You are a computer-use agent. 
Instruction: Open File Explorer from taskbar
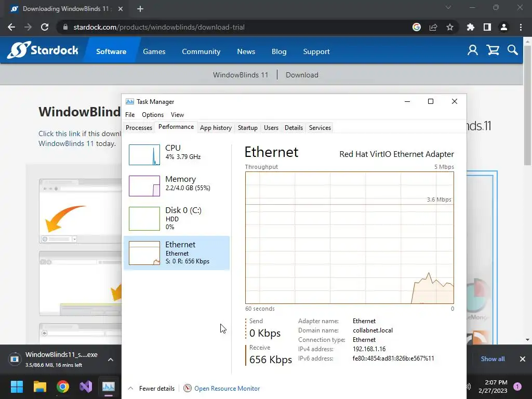(x=39, y=387)
